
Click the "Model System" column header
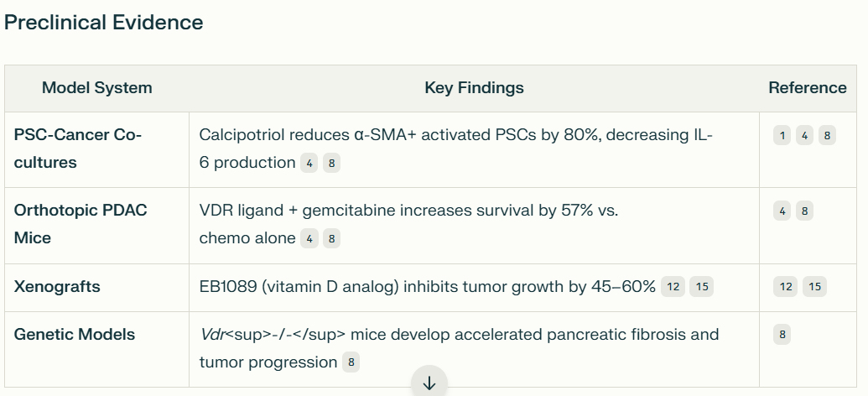(97, 88)
